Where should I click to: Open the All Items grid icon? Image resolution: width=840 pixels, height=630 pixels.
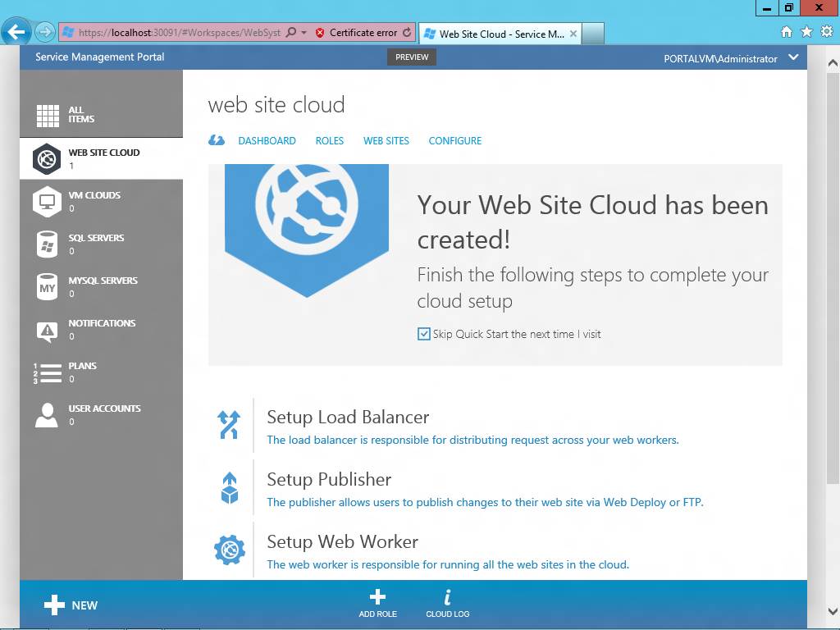48,116
